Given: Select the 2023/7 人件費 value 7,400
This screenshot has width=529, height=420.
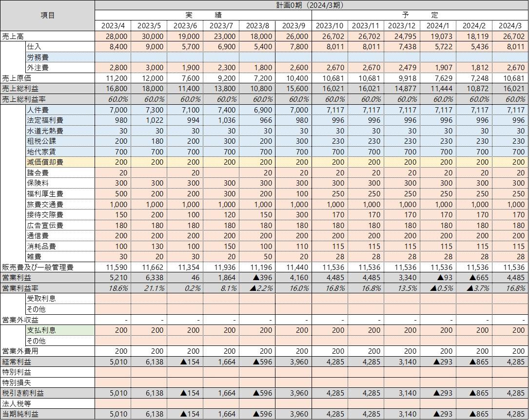Looking at the screenshot, I should [x=221, y=110].
